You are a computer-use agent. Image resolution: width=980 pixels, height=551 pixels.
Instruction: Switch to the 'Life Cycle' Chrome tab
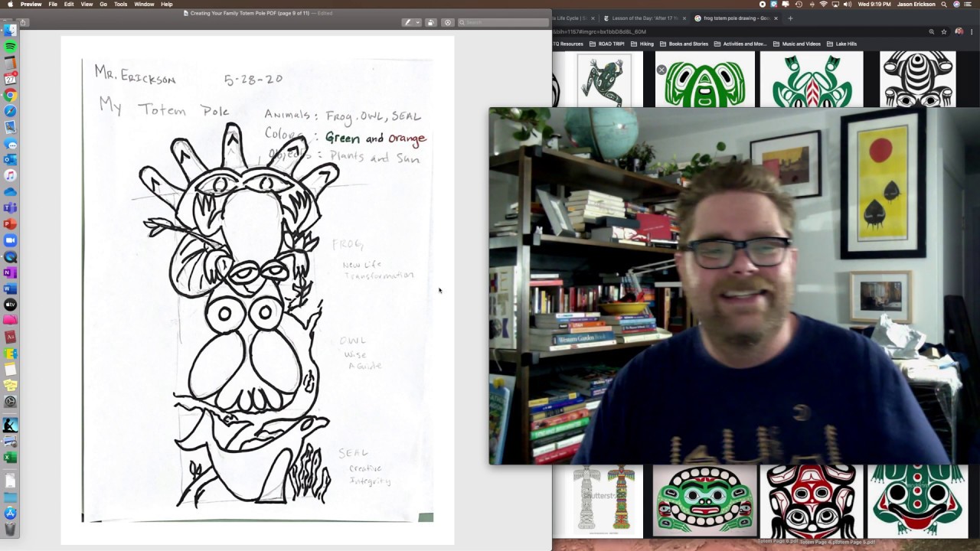point(572,18)
